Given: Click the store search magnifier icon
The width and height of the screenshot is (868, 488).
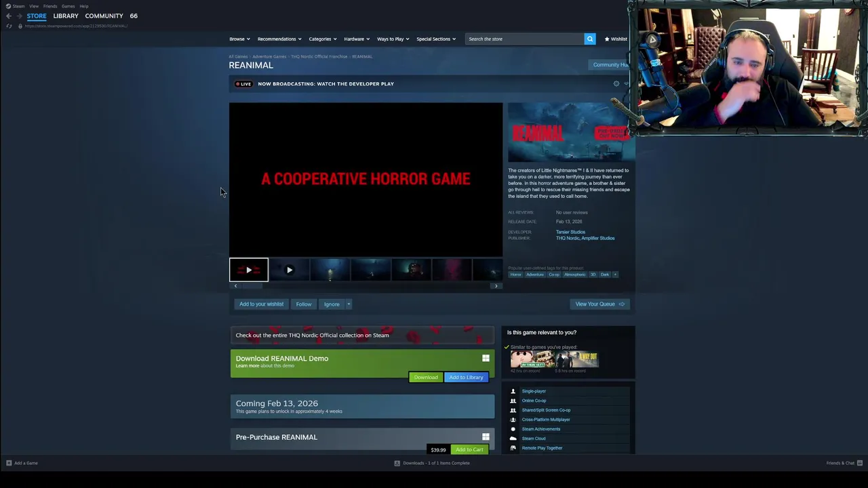Looking at the screenshot, I should pyautogui.click(x=590, y=39).
